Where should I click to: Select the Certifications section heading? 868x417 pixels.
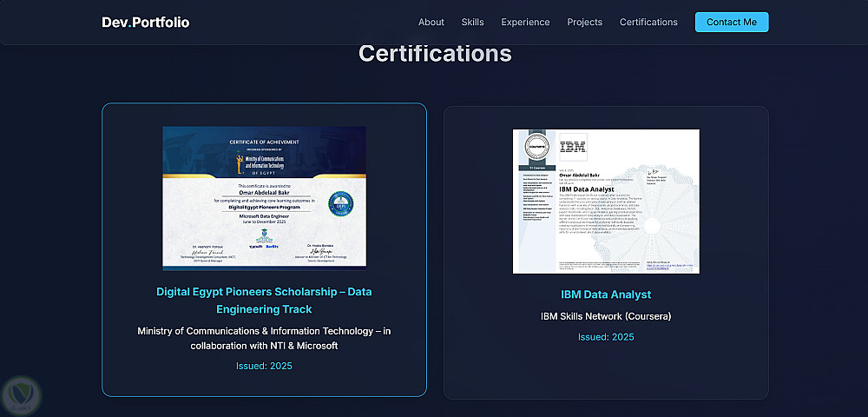(x=435, y=54)
